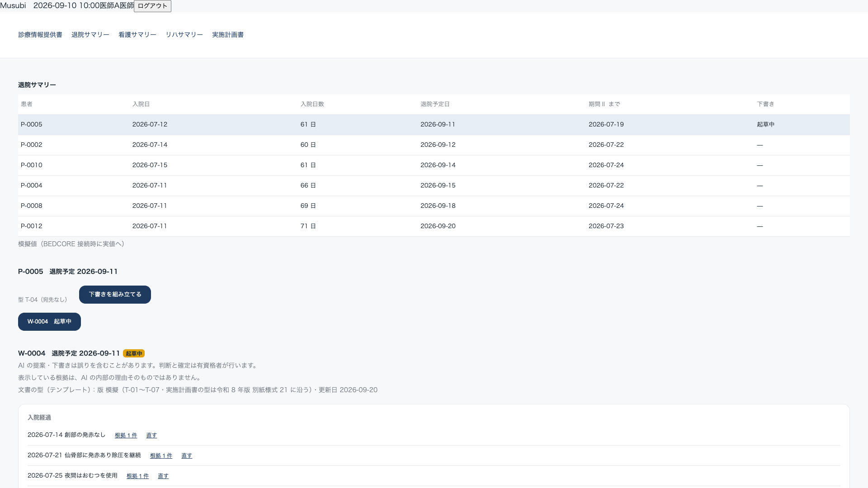Go to the リハサマリー tab

(x=184, y=35)
